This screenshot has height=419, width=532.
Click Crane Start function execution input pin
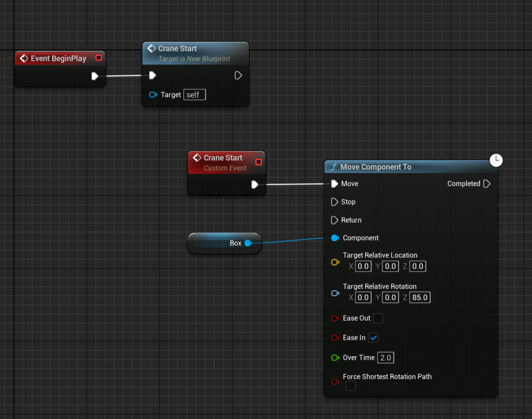coord(152,75)
